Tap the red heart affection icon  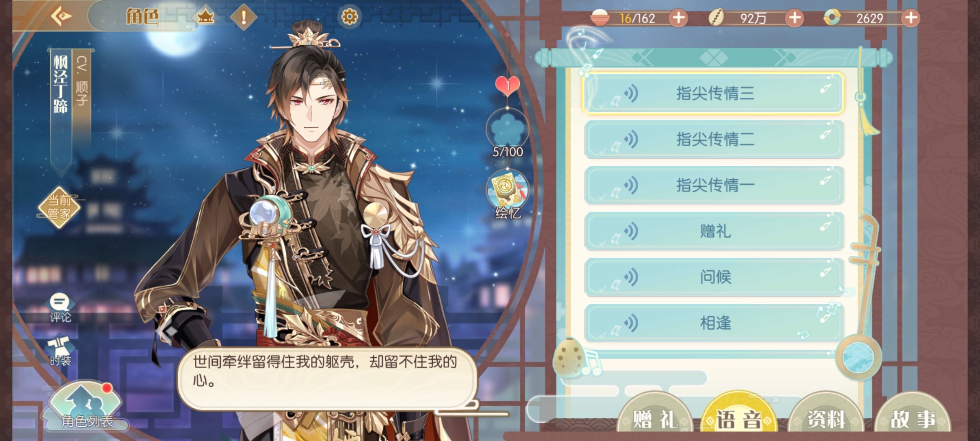tap(507, 85)
